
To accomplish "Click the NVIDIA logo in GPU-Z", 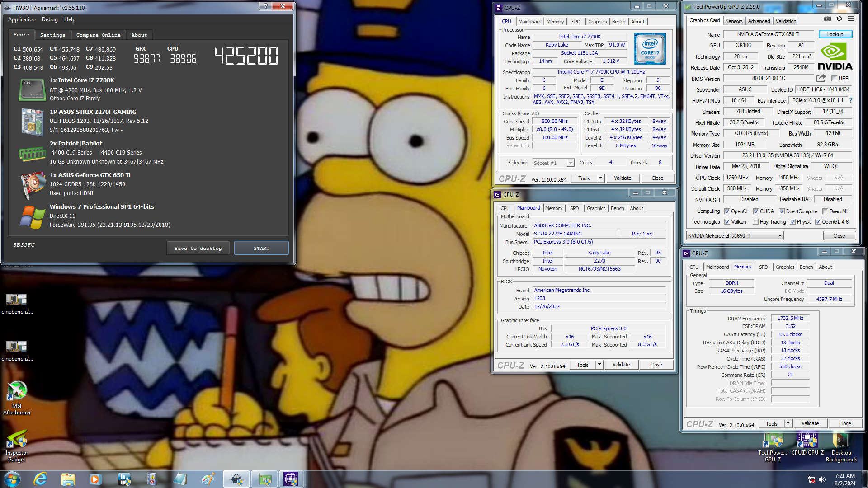I will tap(835, 57).
